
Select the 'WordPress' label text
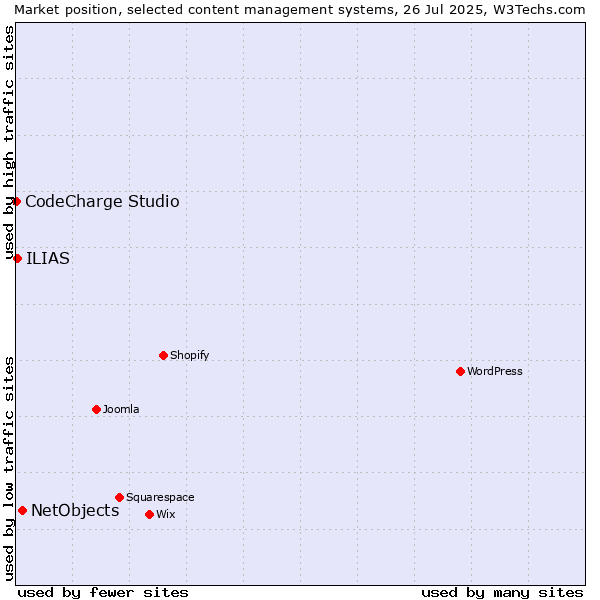tap(495, 371)
